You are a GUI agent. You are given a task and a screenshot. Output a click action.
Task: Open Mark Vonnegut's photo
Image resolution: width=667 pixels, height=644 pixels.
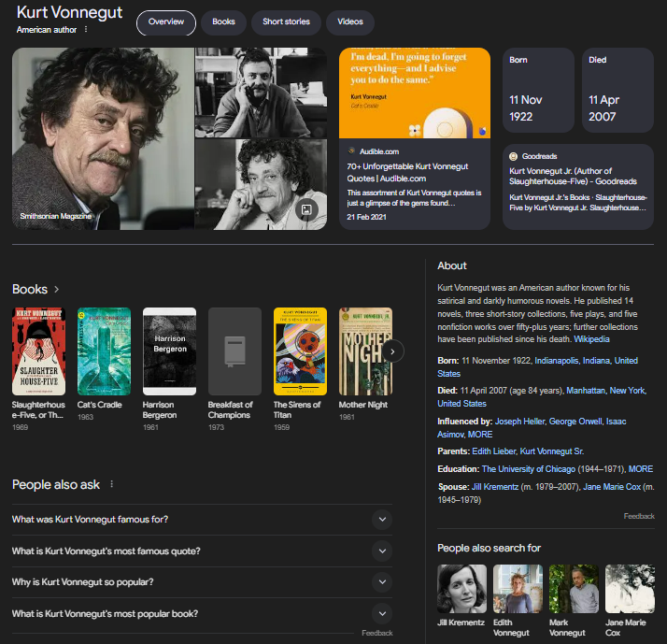574,589
